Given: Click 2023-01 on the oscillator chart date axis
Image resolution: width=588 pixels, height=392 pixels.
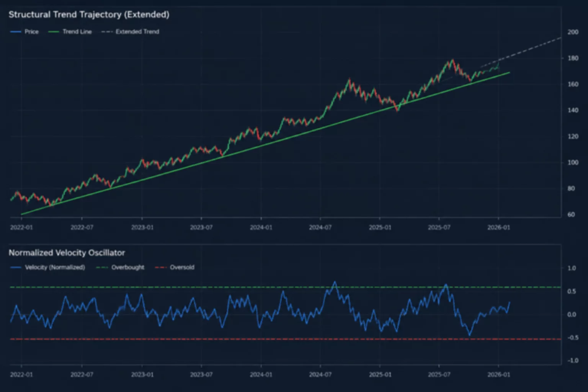Looking at the screenshot, I should click(x=142, y=374).
